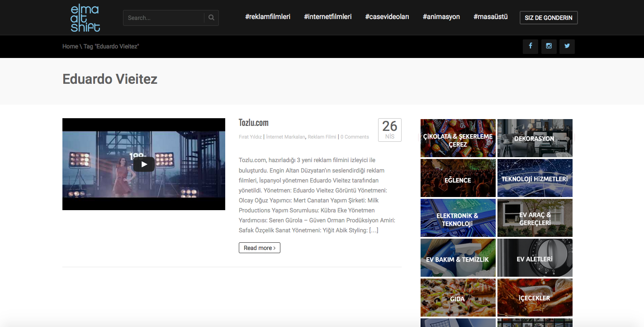
Task: Open the İÇECEKLER category tile
Action: pyautogui.click(x=535, y=298)
